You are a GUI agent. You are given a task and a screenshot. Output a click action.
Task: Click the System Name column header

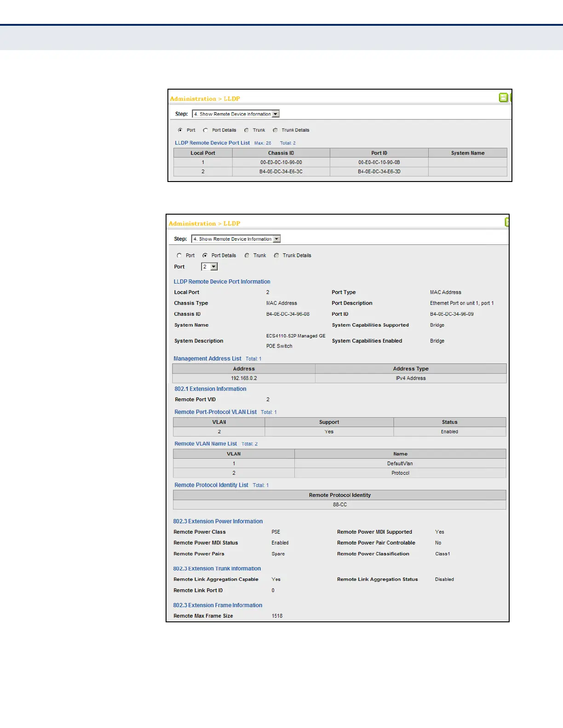pyautogui.click(x=467, y=153)
